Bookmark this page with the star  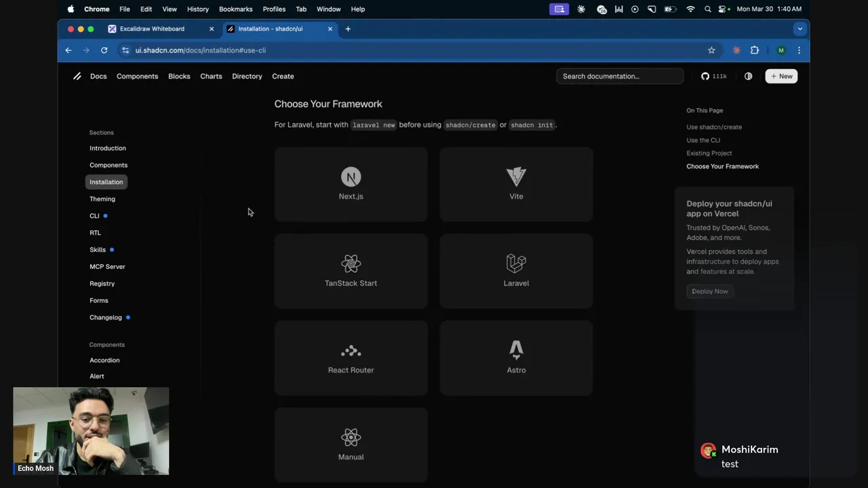coord(711,50)
